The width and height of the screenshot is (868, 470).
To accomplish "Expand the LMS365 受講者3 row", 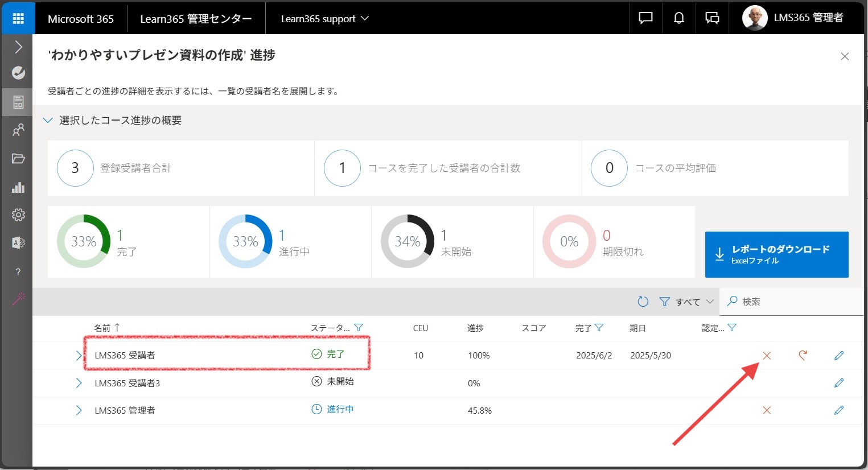I will [79, 383].
